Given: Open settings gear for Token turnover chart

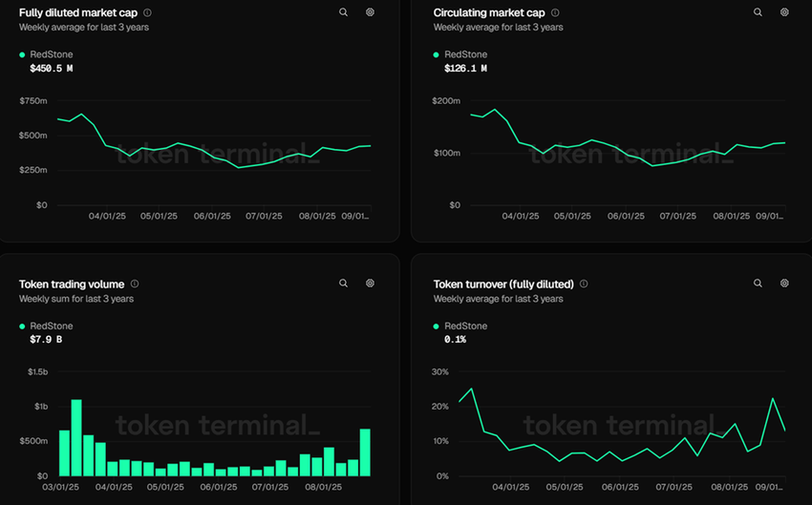Looking at the screenshot, I should tap(784, 284).
